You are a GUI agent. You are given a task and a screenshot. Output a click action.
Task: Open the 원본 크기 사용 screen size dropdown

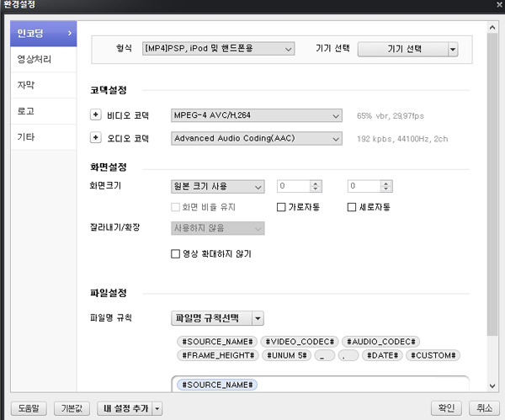click(218, 187)
